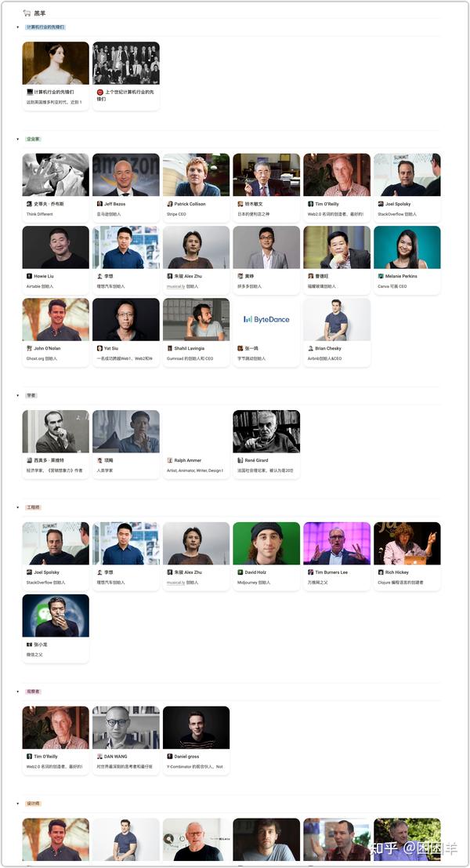This screenshot has width=470, height=868.
Task: Click the icon next to Melanie Perkins name
Action: click(x=381, y=276)
